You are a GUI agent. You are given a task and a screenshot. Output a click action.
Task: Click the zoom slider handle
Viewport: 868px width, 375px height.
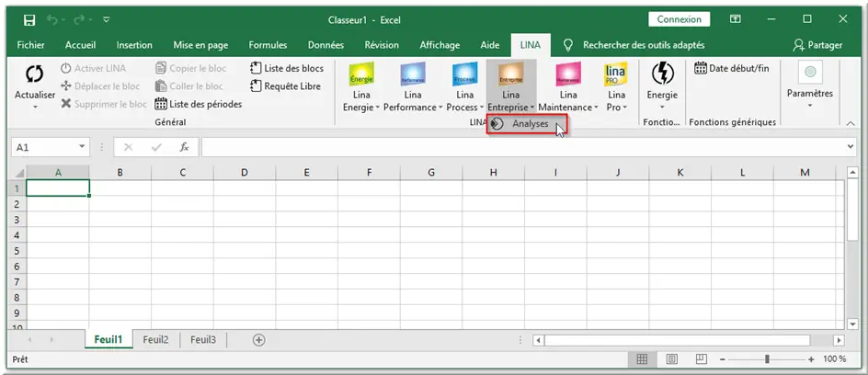[767, 359]
